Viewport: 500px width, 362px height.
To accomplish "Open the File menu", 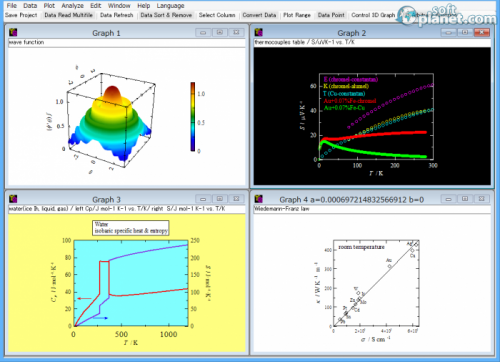I will click(x=12, y=6).
